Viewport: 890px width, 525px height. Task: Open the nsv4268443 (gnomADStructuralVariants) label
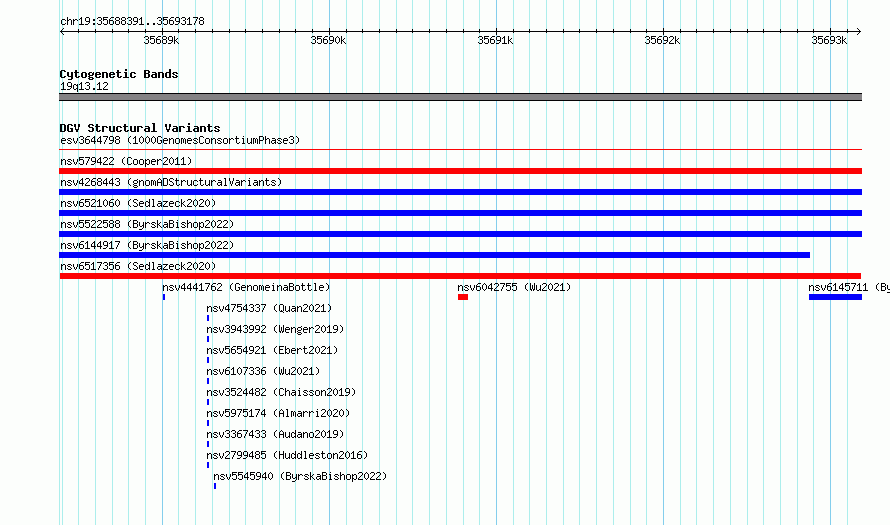click(x=171, y=182)
